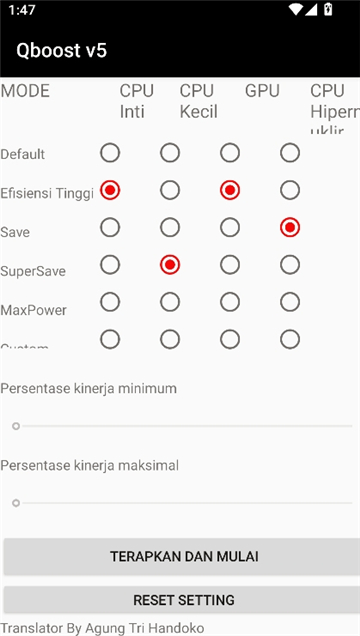Select Custom mode for CPU Inti
Image resolution: width=360 pixels, height=636 pixels.
tap(110, 339)
